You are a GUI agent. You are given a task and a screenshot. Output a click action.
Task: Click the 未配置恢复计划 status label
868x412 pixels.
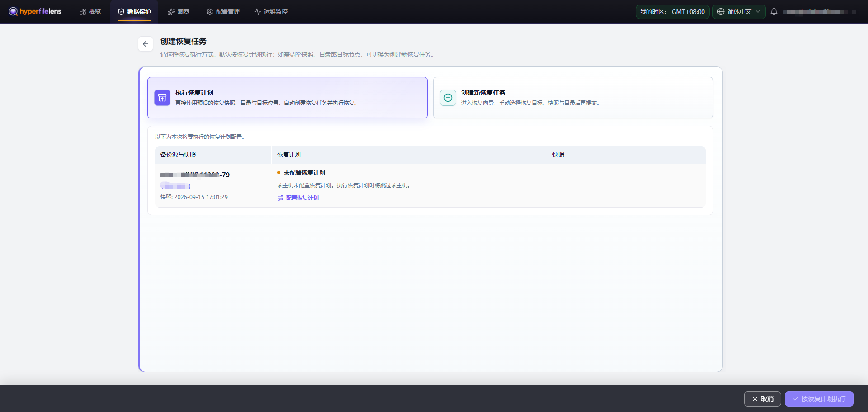tap(304, 173)
